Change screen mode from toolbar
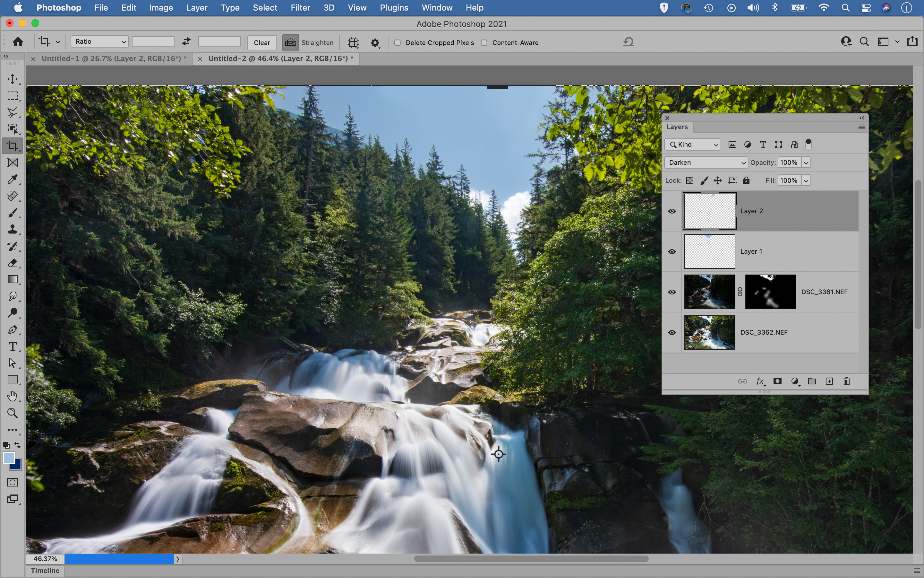The height and width of the screenshot is (578, 924). coord(13,499)
